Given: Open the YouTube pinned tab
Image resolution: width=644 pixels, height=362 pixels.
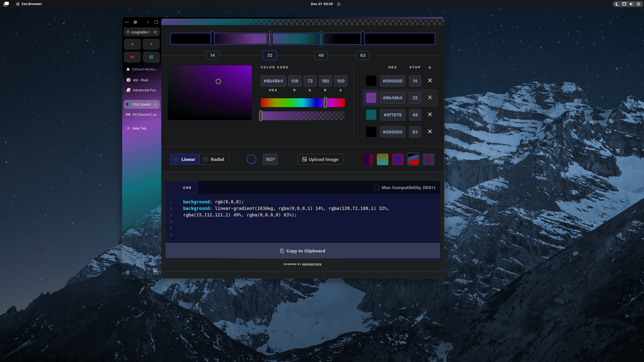Looking at the screenshot, I should (133, 57).
